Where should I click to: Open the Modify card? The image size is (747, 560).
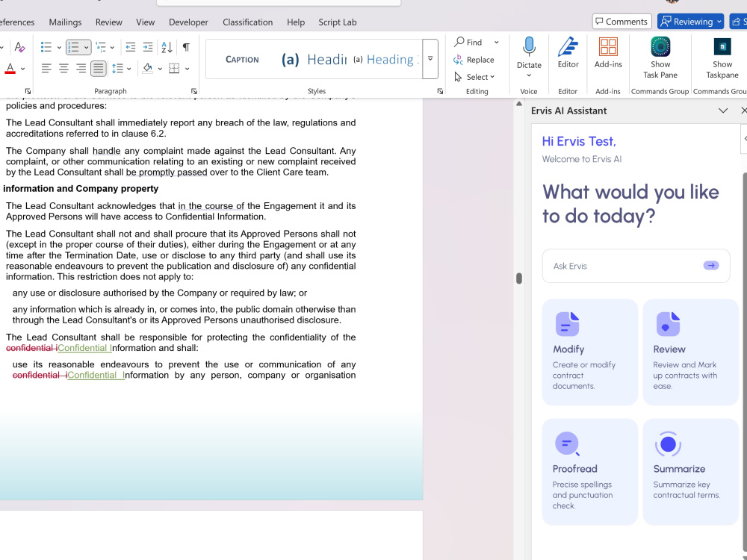coord(590,352)
